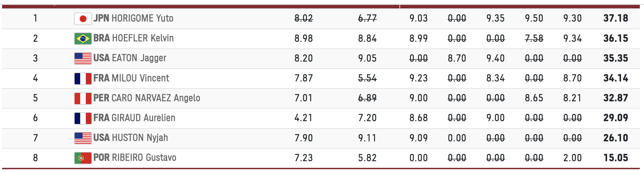Click the France flag beside MILOU Vincent
This screenshot has height=172, width=644.
pyautogui.click(x=83, y=78)
